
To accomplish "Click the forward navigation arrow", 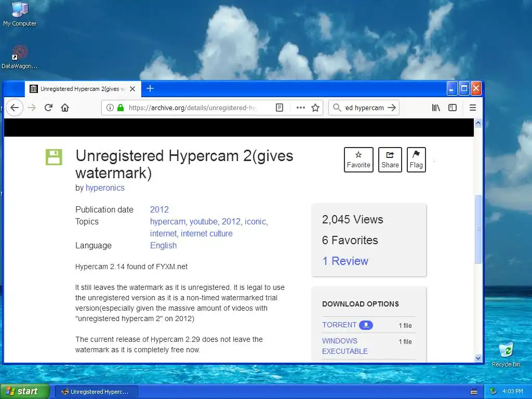I will 32,108.
